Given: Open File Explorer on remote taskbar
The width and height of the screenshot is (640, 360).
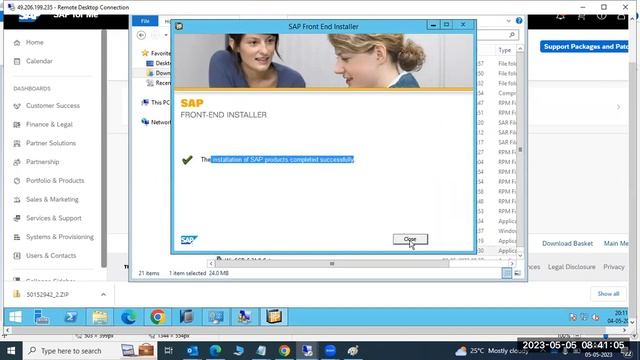Looking at the screenshot, I should pos(100,317).
